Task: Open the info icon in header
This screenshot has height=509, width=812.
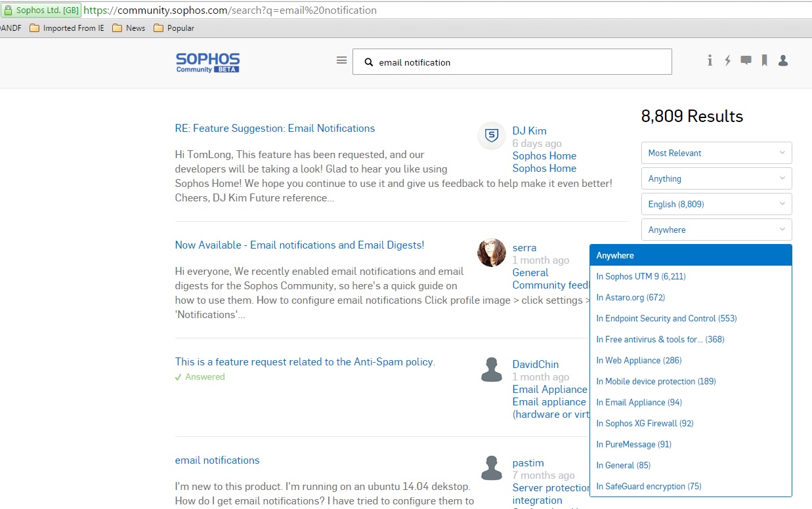Action: 710,60
